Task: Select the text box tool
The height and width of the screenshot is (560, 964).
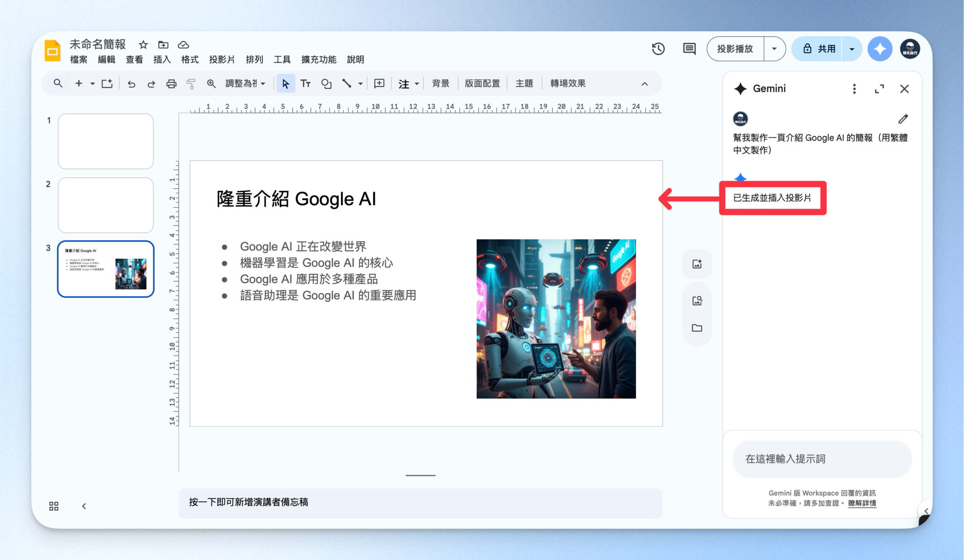Action: point(305,83)
